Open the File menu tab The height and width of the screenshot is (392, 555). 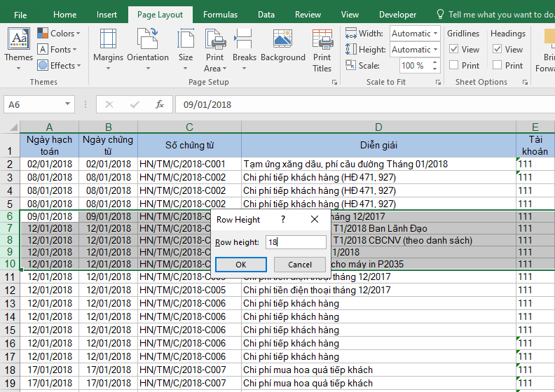20,15
